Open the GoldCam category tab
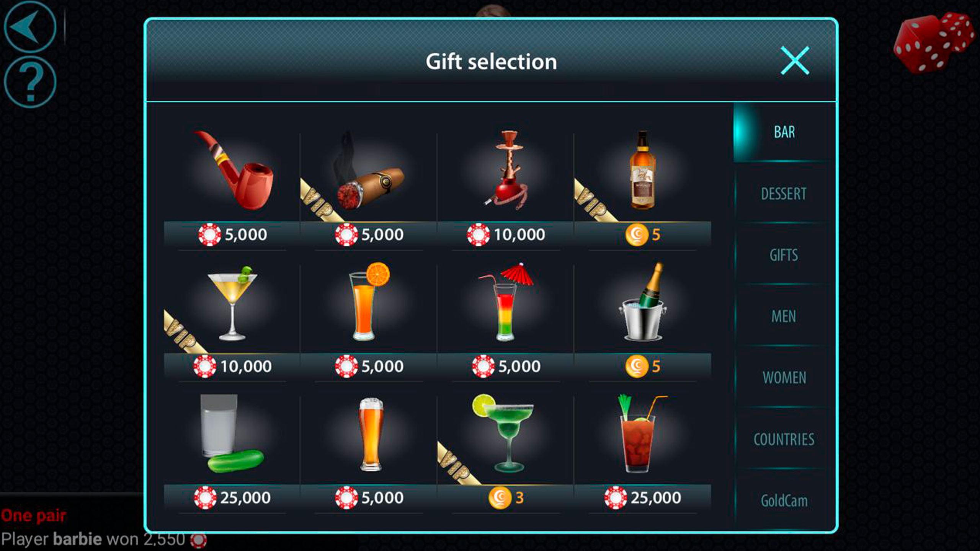Viewport: 980px width, 551px height. [x=784, y=500]
